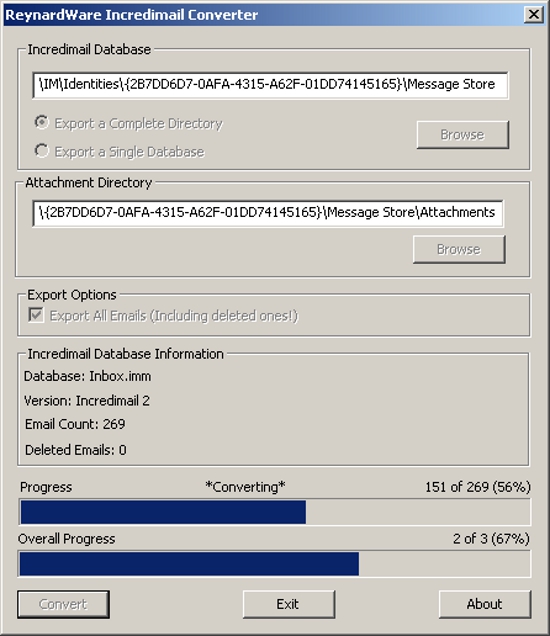Click the Deleted Emails: 0 text
This screenshot has height=636, width=550.
click(75, 450)
